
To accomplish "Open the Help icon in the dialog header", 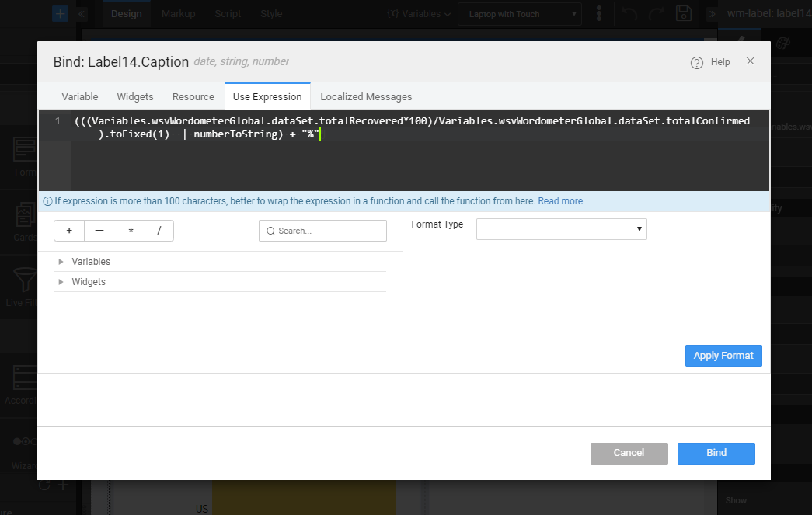I will pyautogui.click(x=696, y=61).
